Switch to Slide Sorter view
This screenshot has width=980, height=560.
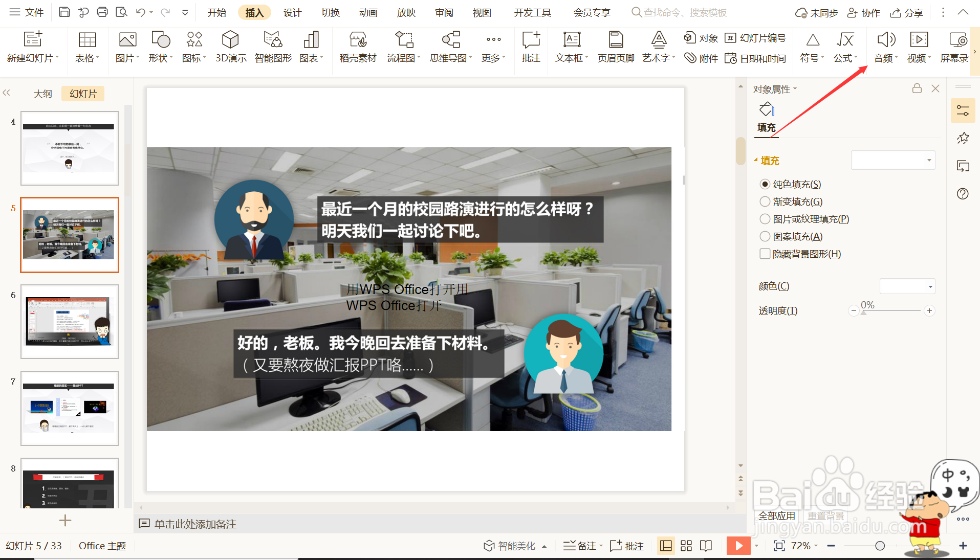click(686, 546)
